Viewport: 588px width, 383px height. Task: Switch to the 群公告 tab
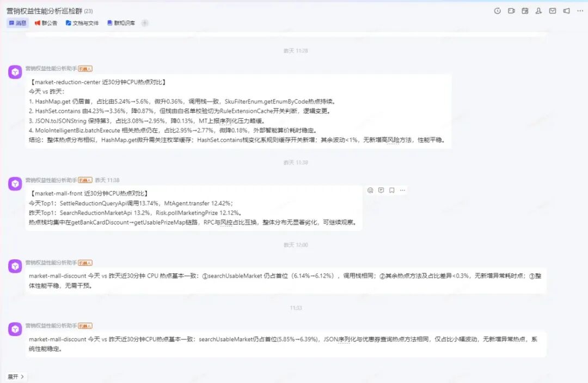click(47, 23)
